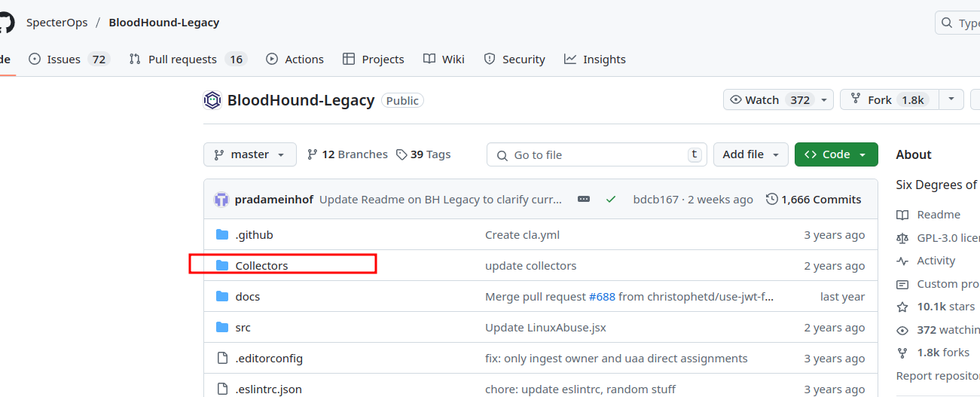Expand the Watch notifications dropdown arrow
Screen dimensions: 980x397
pos(825,100)
